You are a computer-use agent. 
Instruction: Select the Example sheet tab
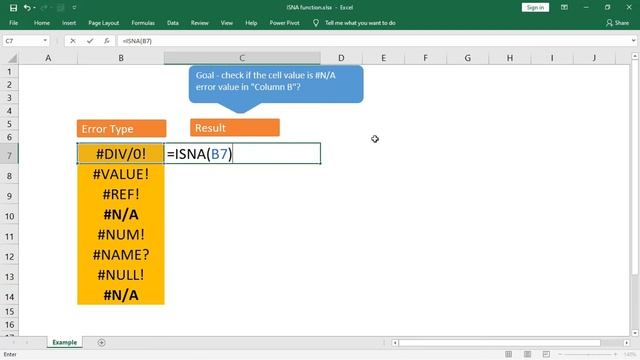click(x=64, y=342)
